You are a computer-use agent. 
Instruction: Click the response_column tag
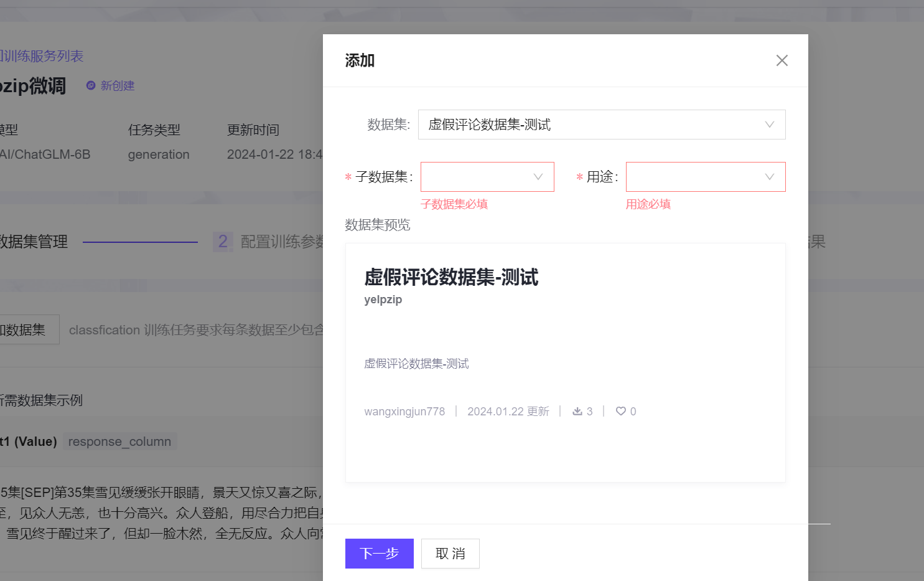pyautogui.click(x=119, y=442)
